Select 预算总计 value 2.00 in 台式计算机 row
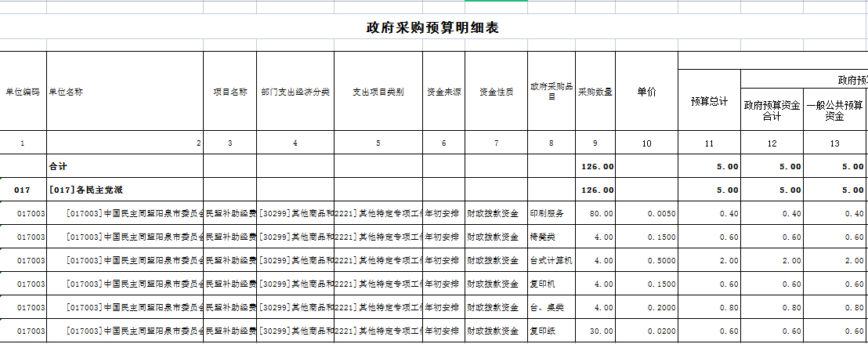 [709, 260]
